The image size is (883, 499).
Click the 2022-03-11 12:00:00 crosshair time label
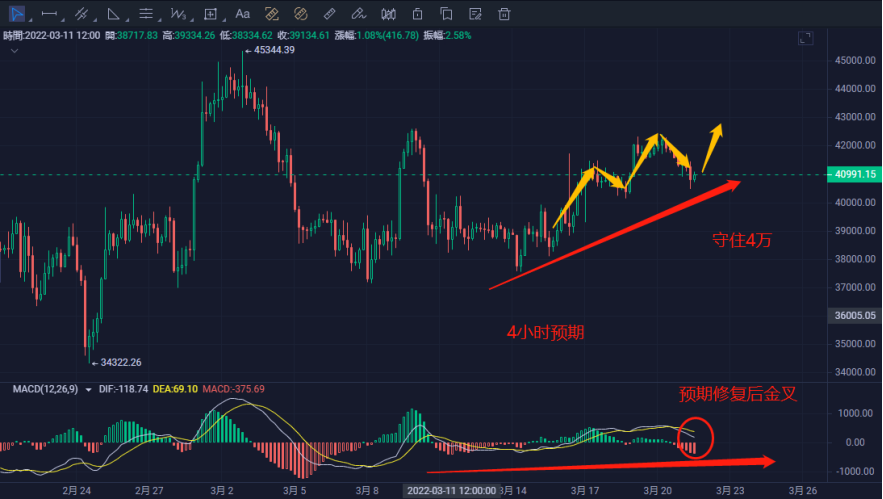point(450,490)
